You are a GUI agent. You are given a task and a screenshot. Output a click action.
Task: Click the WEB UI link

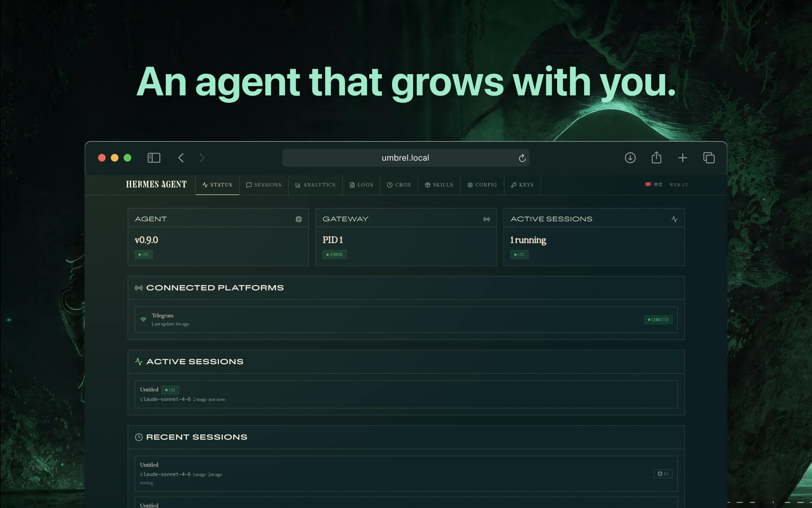tap(679, 185)
